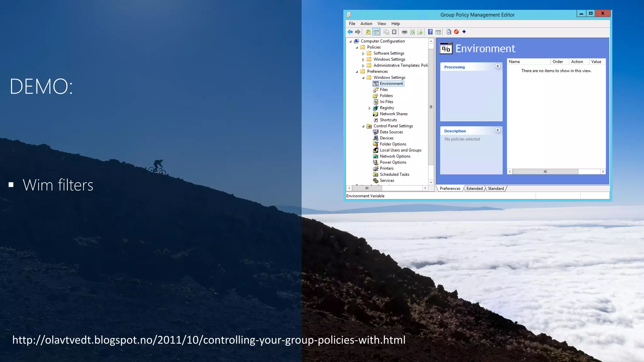Screen dimensions: 644x362
Task: Click the Value column header
Action: [597, 62]
